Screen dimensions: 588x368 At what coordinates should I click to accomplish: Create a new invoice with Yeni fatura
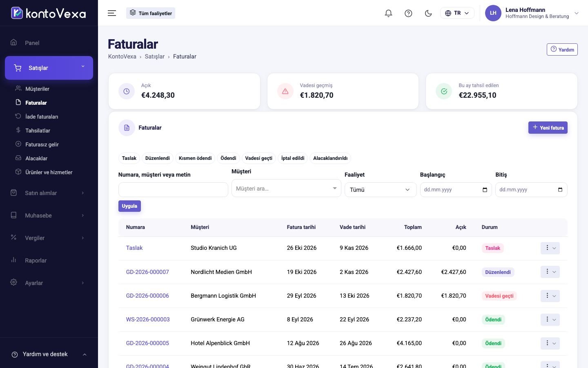[x=548, y=128]
